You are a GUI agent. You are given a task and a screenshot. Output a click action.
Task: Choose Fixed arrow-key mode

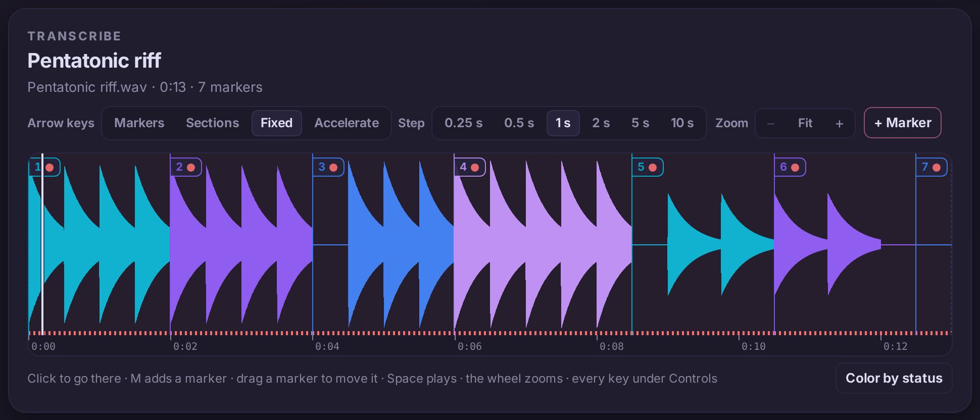[x=276, y=123]
